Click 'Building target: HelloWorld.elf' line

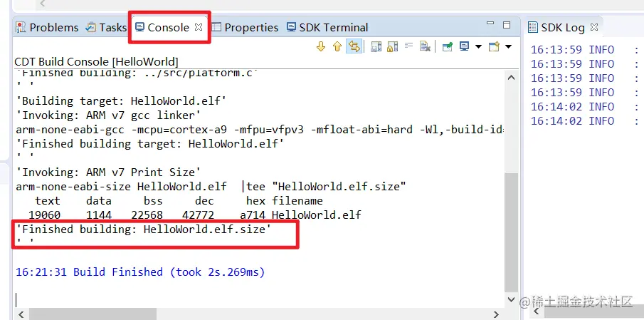pyautogui.click(x=121, y=100)
